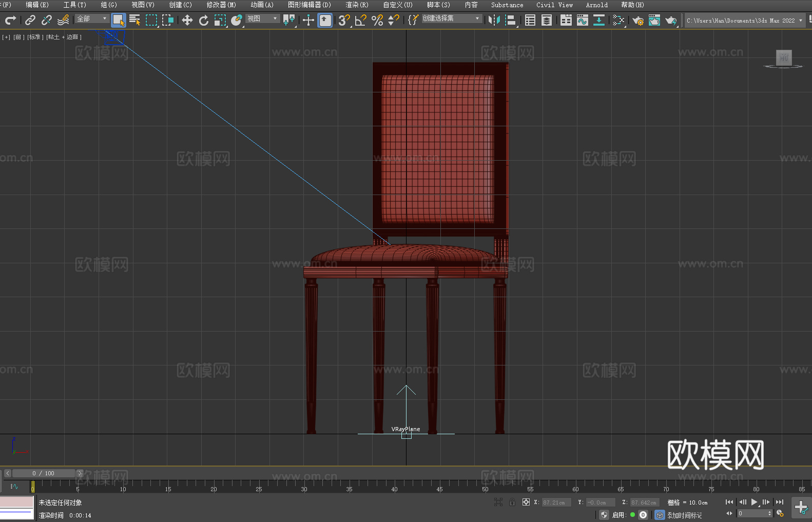Select the Rotate tool

[x=204, y=20]
